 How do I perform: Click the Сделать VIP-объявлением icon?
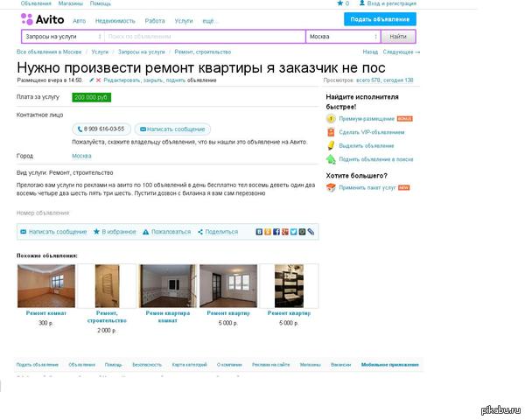click(331, 132)
